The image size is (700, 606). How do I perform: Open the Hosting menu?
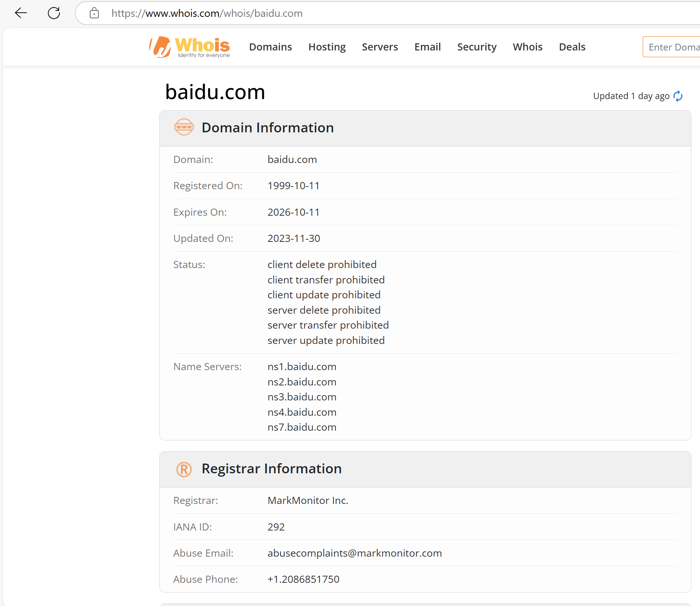click(327, 47)
